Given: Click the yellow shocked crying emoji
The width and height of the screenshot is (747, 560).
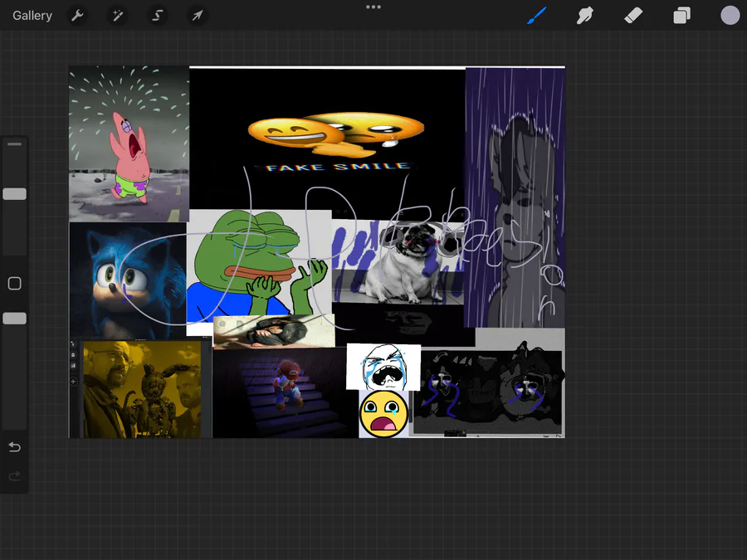Looking at the screenshot, I should [x=384, y=414].
